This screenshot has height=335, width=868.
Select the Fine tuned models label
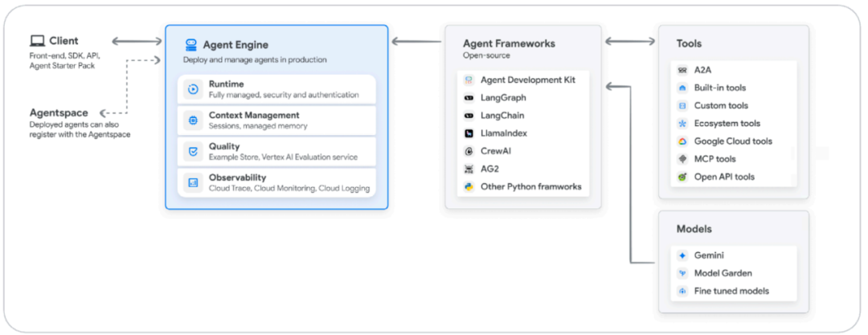pos(732,291)
